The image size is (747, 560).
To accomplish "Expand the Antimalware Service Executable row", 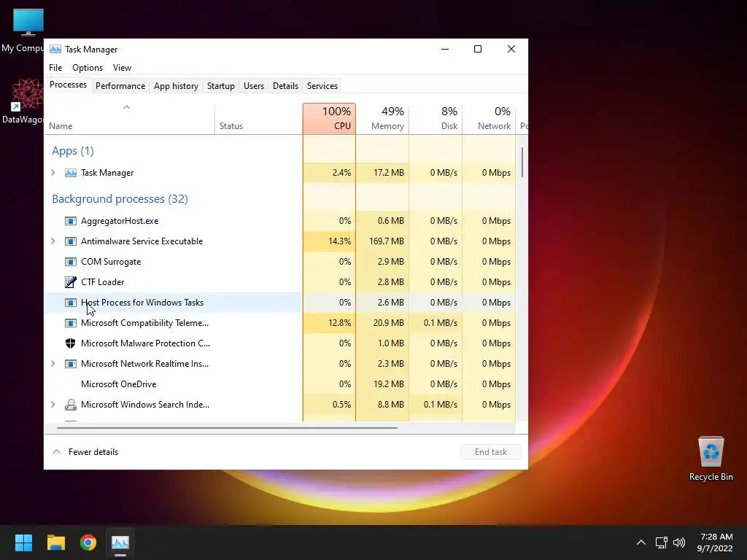I will pos(53,241).
